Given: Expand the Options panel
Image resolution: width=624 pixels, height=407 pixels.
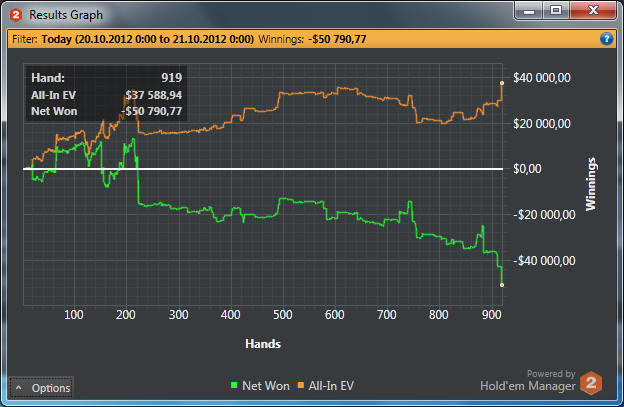Looking at the screenshot, I should click(x=41, y=388).
